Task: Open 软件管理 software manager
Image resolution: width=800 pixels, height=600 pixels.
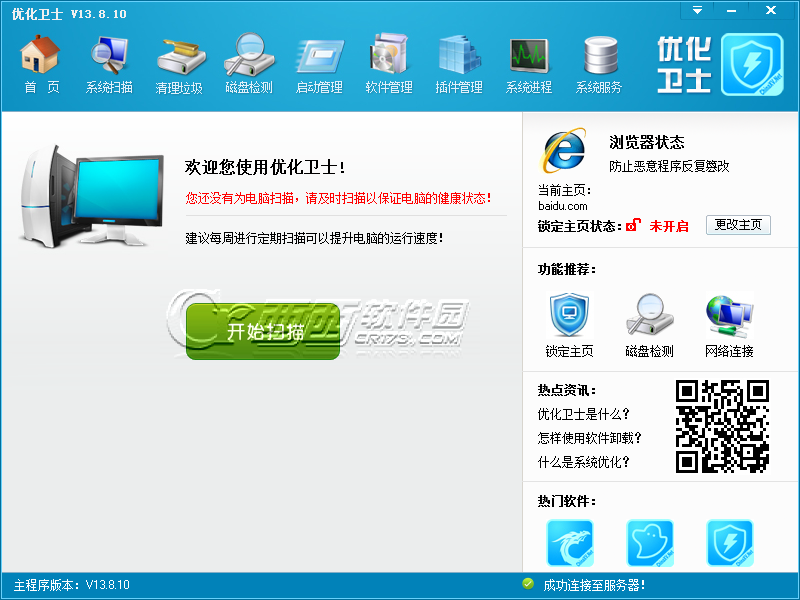Action: (389, 64)
